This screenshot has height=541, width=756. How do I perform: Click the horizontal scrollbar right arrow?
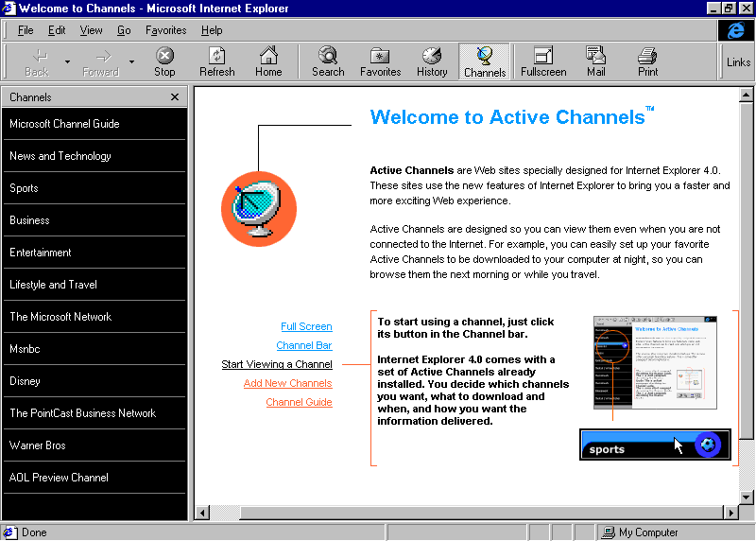tap(730, 513)
